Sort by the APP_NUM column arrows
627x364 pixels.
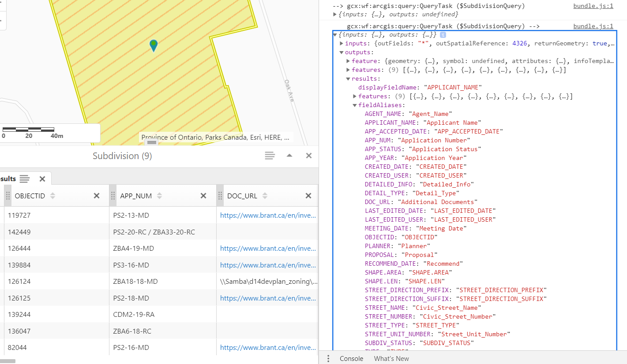pos(160,196)
